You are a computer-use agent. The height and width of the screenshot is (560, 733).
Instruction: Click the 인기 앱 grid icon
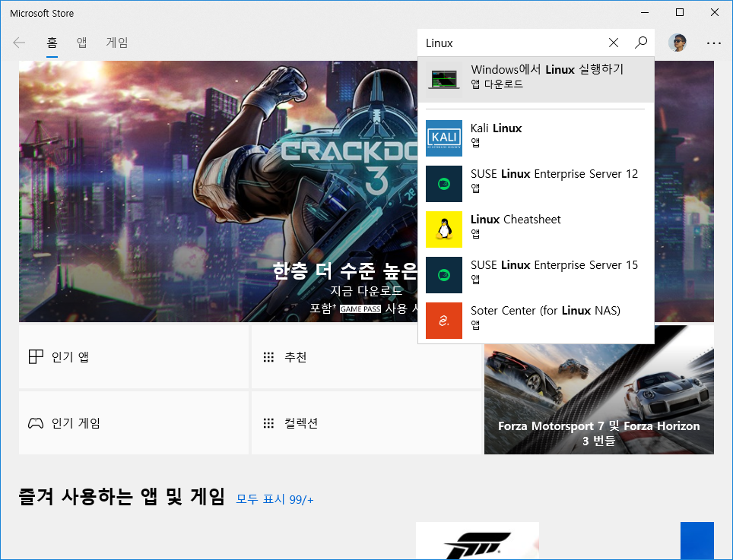pyautogui.click(x=36, y=357)
